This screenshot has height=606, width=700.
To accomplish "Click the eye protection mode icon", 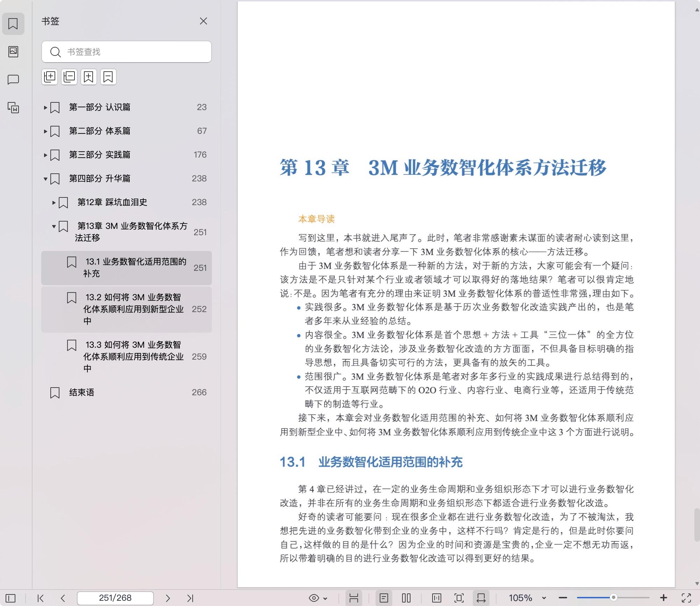I will 314,598.
